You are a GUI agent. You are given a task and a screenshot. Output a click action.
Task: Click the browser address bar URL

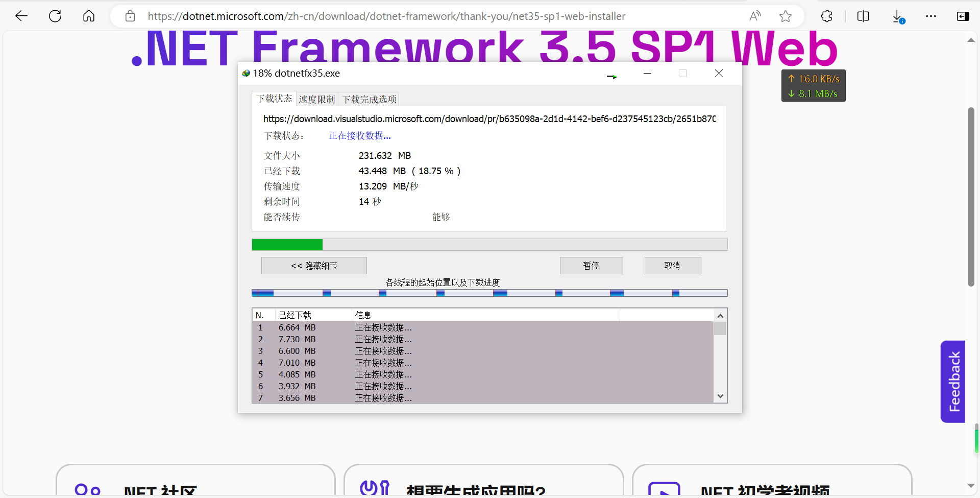(x=386, y=16)
